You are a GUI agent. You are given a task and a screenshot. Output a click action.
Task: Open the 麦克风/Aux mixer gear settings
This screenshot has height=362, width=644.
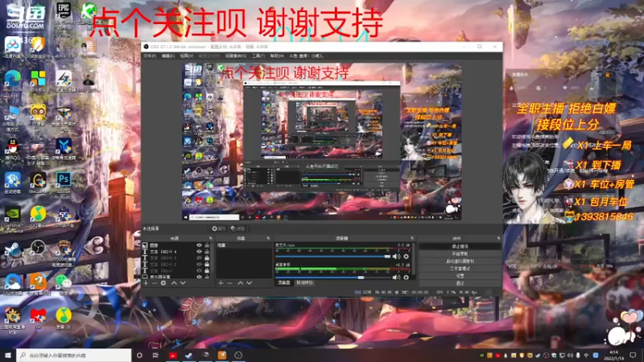[x=407, y=257]
